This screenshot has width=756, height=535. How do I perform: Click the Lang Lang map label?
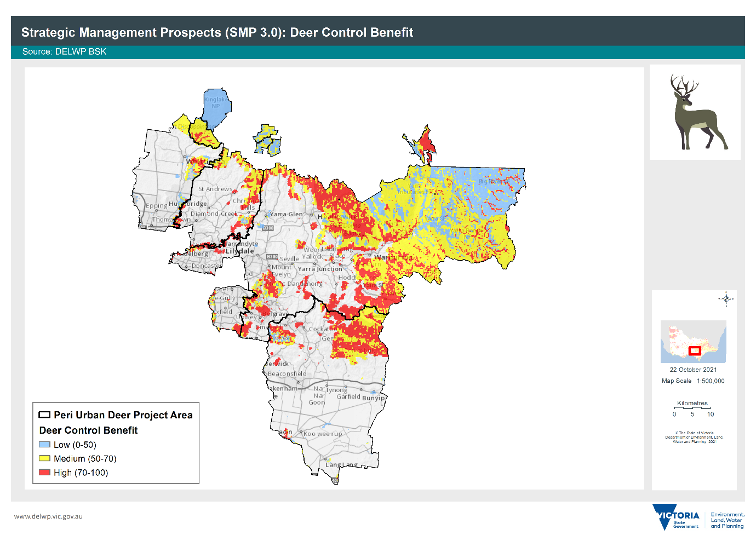click(342, 465)
